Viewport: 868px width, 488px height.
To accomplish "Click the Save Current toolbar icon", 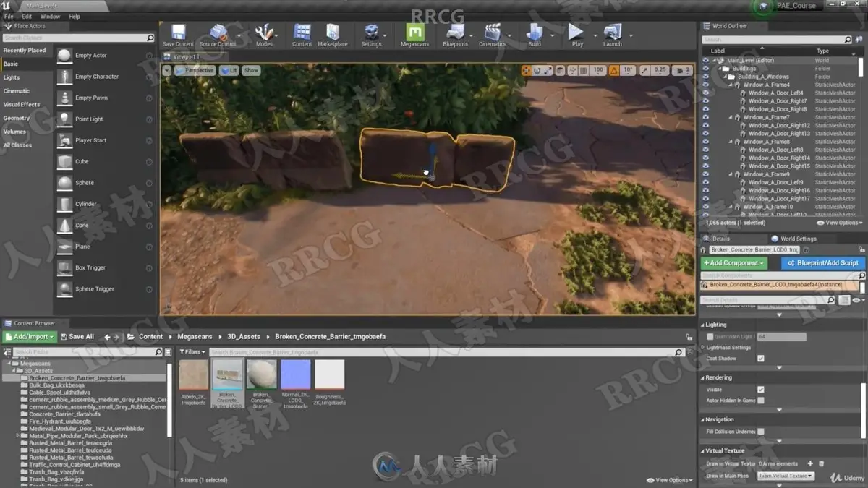I will pyautogui.click(x=178, y=34).
